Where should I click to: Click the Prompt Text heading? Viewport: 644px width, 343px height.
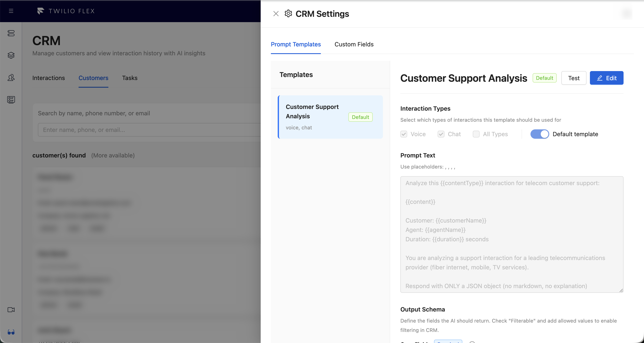pyautogui.click(x=417, y=155)
